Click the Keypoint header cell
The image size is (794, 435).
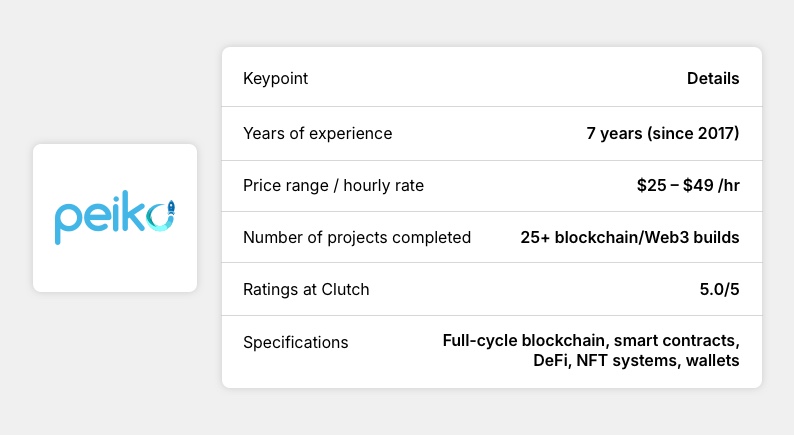tap(276, 79)
